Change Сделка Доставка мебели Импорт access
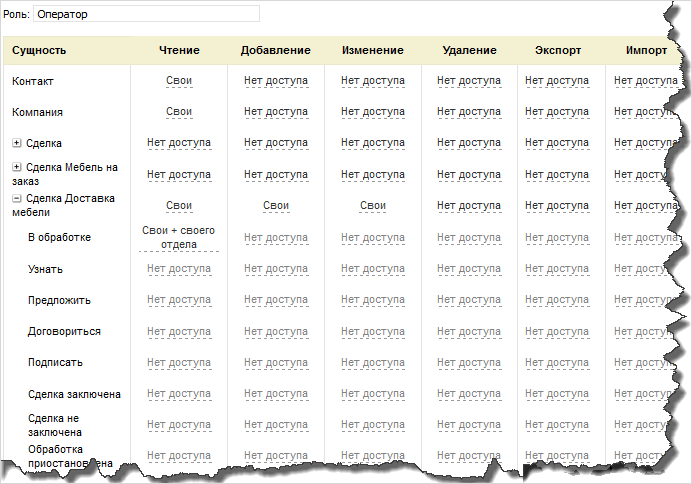This screenshot has height=484, width=692. point(645,206)
